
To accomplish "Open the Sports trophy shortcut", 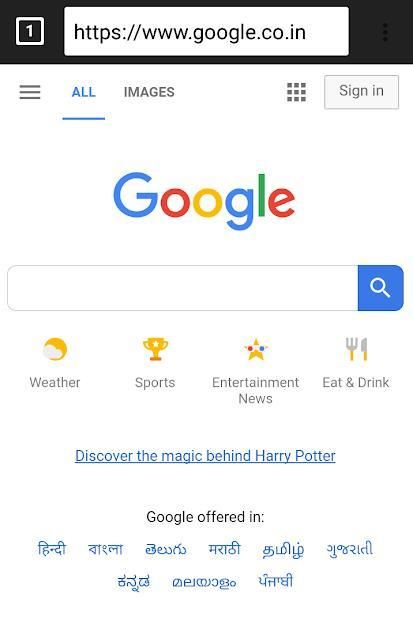I will click(155, 349).
